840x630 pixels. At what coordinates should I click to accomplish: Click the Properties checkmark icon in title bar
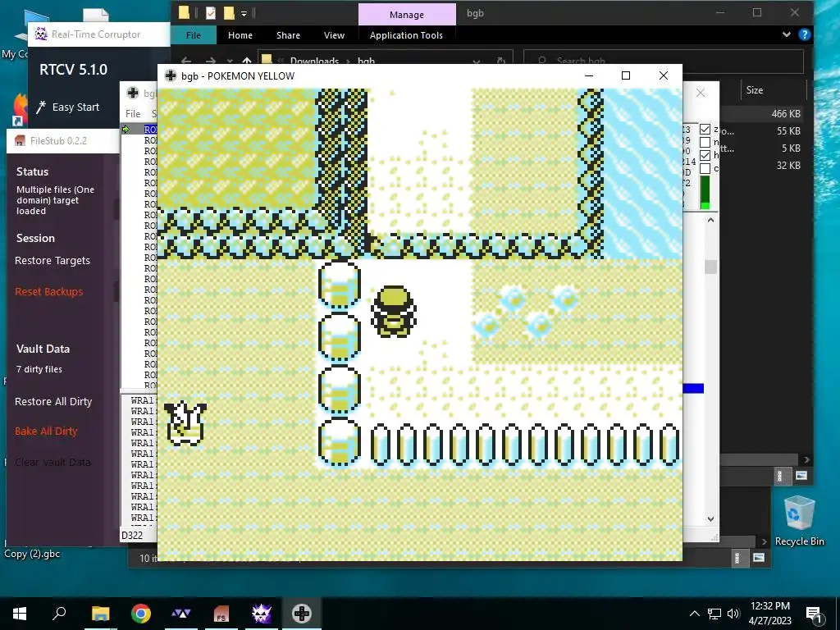point(211,13)
